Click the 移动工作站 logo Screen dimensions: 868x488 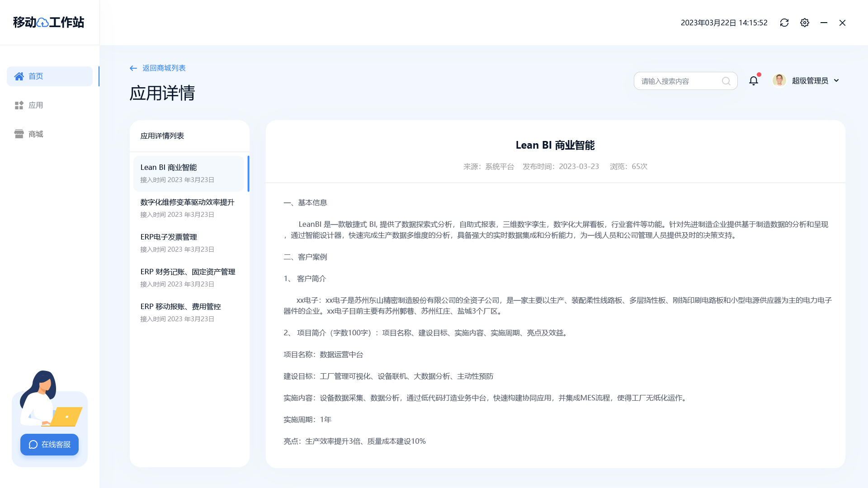pos(48,22)
